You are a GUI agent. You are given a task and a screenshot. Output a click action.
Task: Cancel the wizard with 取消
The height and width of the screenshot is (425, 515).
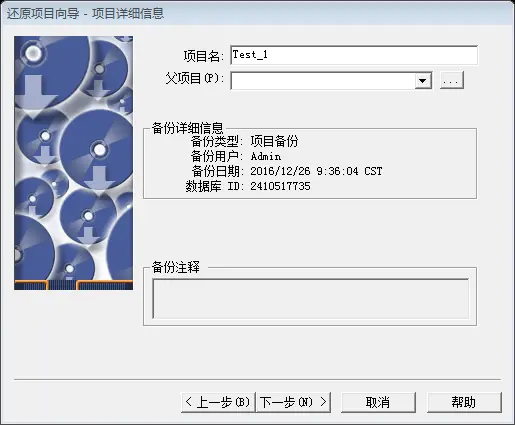[378, 402]
